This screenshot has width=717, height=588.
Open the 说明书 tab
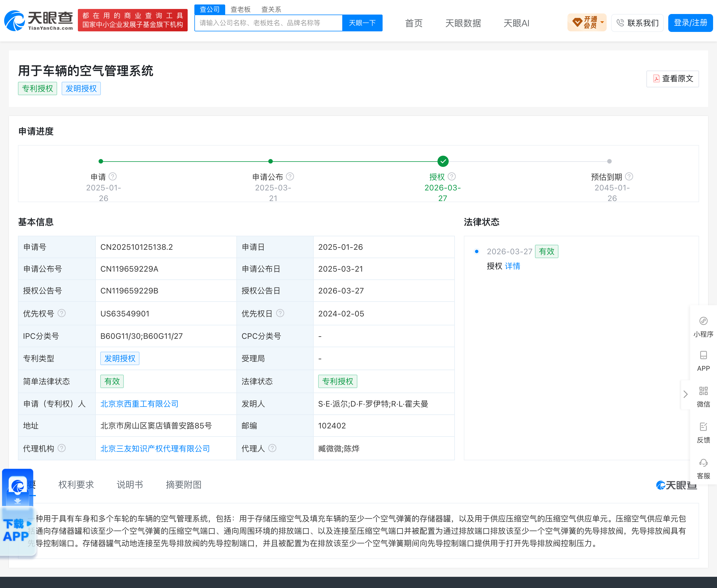(x=130, y=485)
